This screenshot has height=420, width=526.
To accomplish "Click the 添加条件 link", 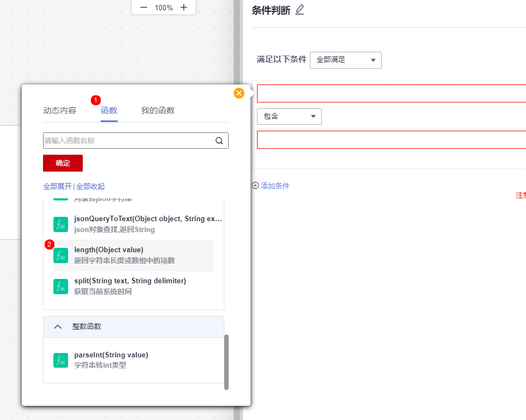I will (275, 186).
